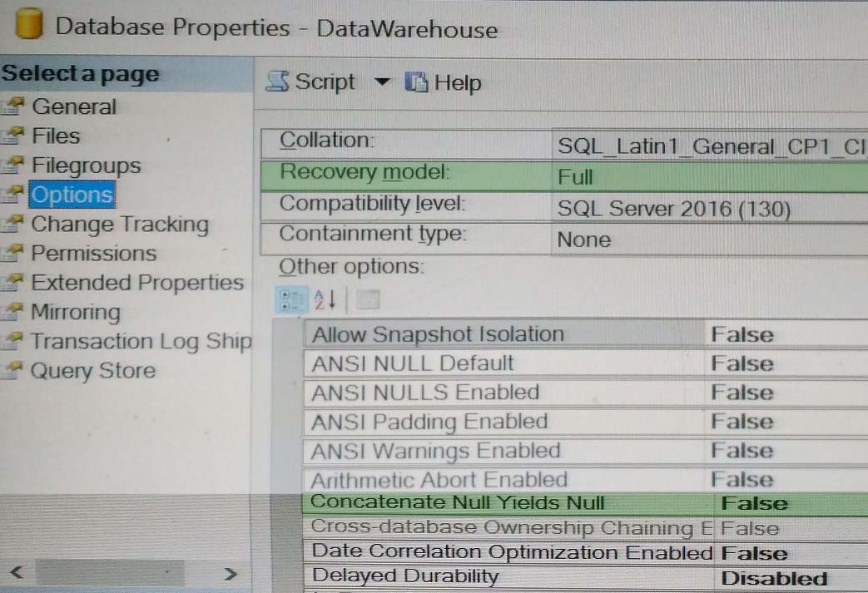868x593 pixels.
Task: Select the Arithmetic Abort Enabled row
Action: pos(586,479)
